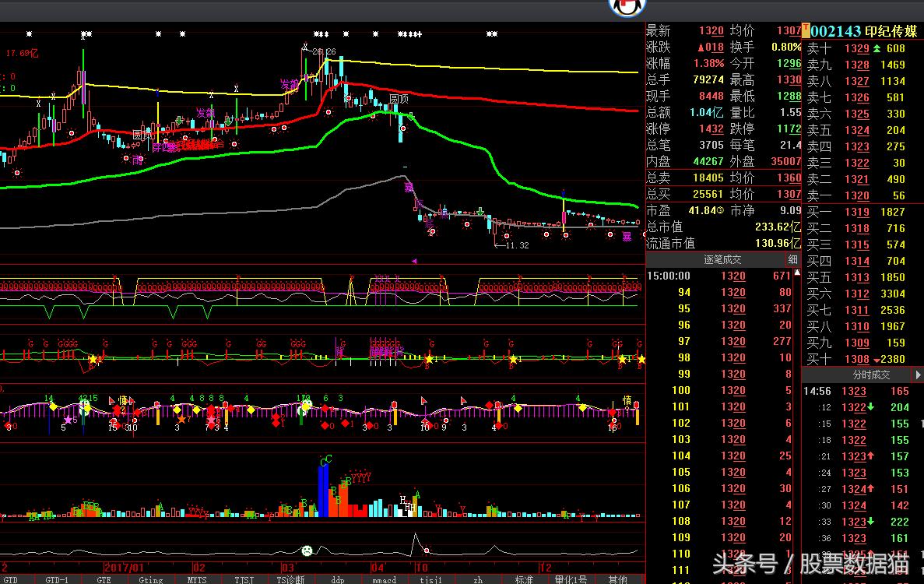This screenshot has width=924, height=584.
Task: Click the 分时成交 panel header
Action: point(872,375)
